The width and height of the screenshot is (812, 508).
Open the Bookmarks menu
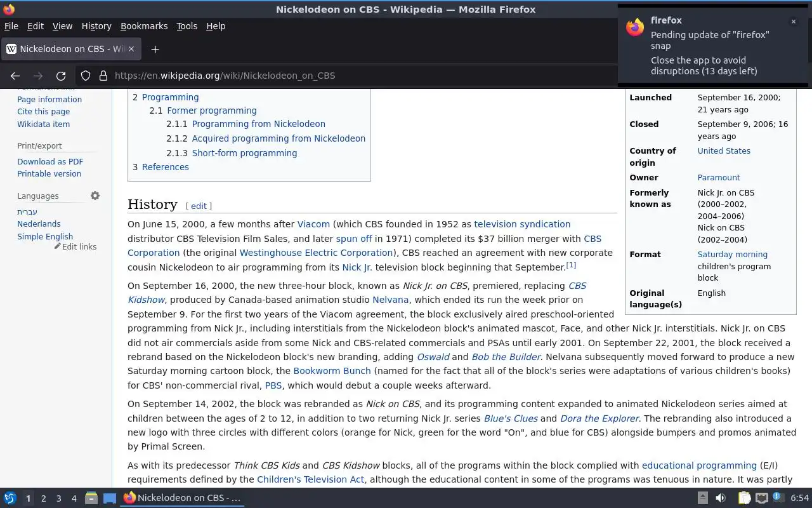point(144,26)
